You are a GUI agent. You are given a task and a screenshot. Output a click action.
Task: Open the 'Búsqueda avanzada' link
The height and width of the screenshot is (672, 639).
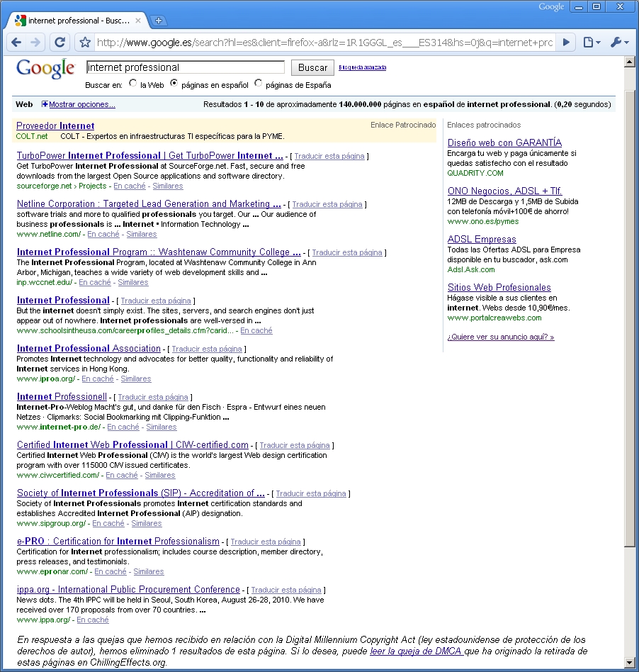pos(362,67)
